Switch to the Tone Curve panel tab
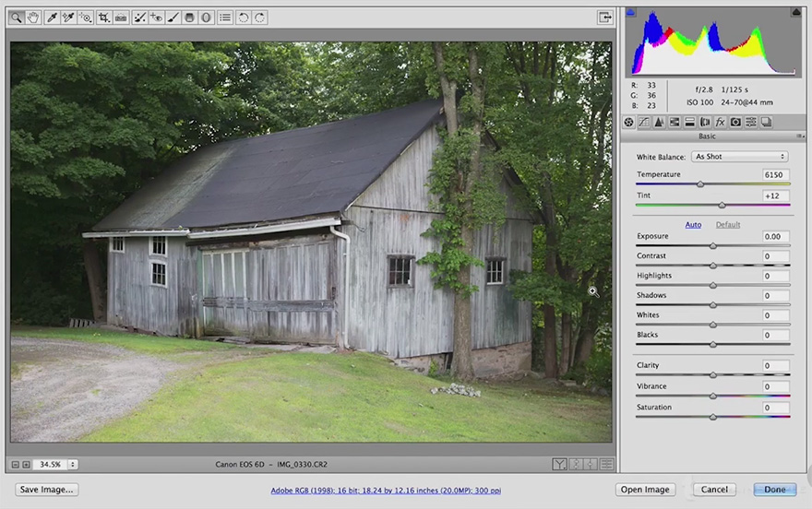This screenshot has width=812, height=509. pos(644,122)
